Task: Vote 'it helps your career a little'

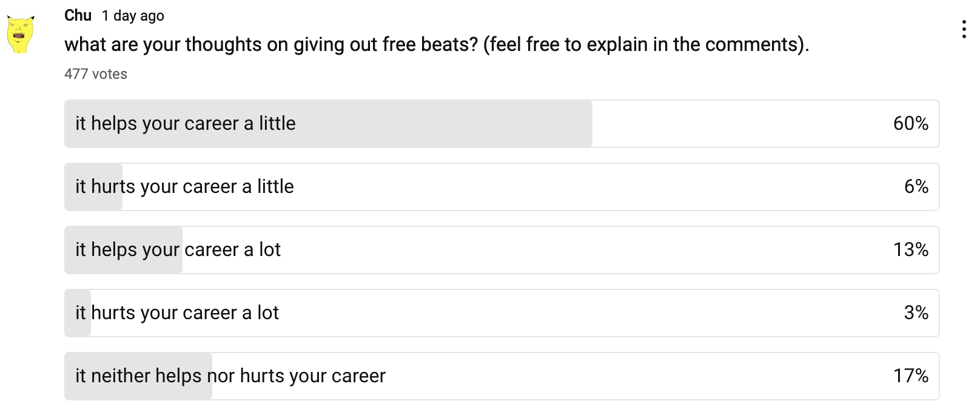Action: (x=502, y=124)
